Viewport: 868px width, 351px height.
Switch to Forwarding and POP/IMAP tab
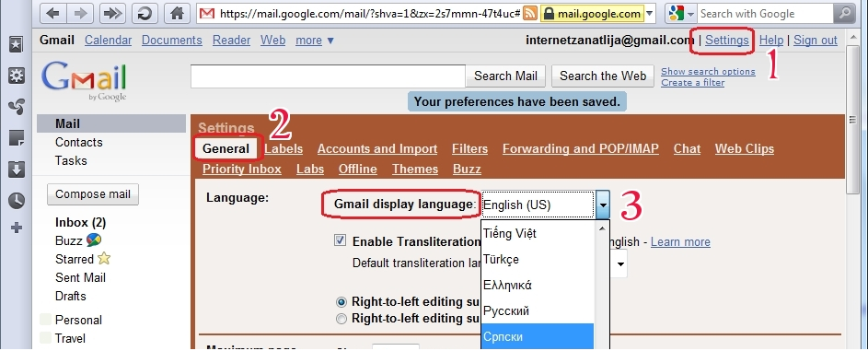click(x=581, y=148)
